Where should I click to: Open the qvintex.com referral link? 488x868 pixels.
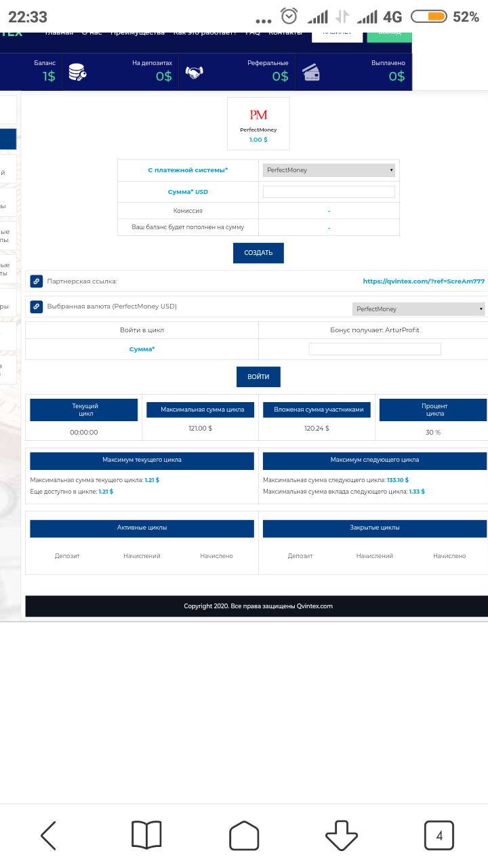coord(424,281)
